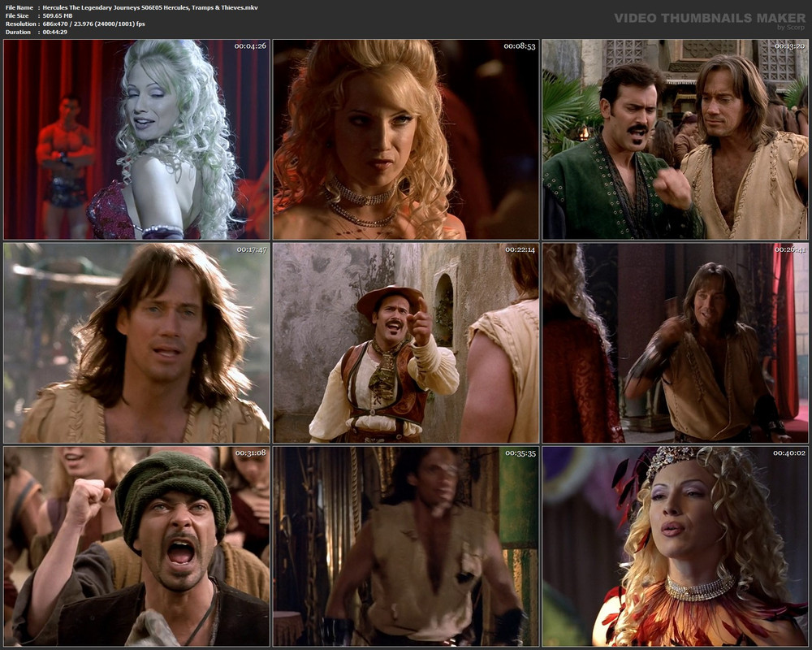The image size is (812, 650).
Task: Click the duration value 00:44:29
Action: click(55, 32)
